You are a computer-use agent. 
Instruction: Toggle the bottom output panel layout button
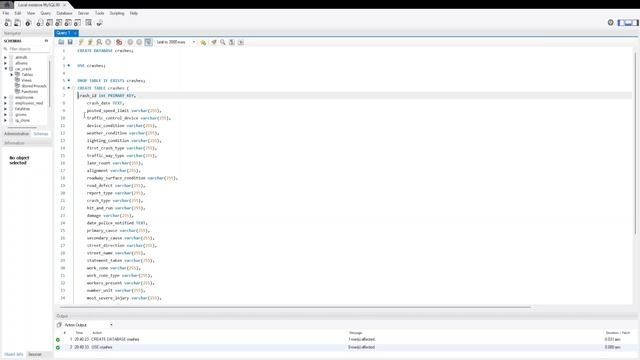pyautogui.click(x=628, y=22)
